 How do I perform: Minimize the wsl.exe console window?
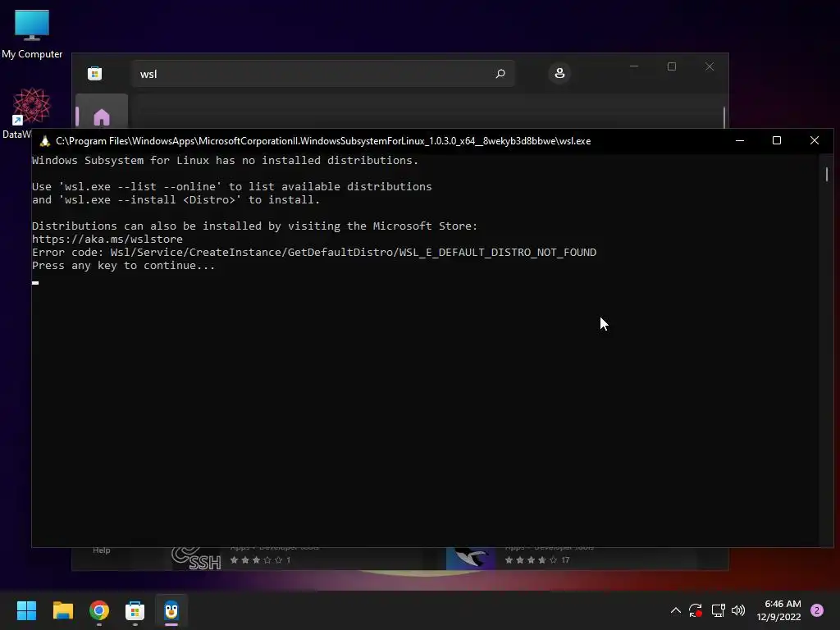740,140
